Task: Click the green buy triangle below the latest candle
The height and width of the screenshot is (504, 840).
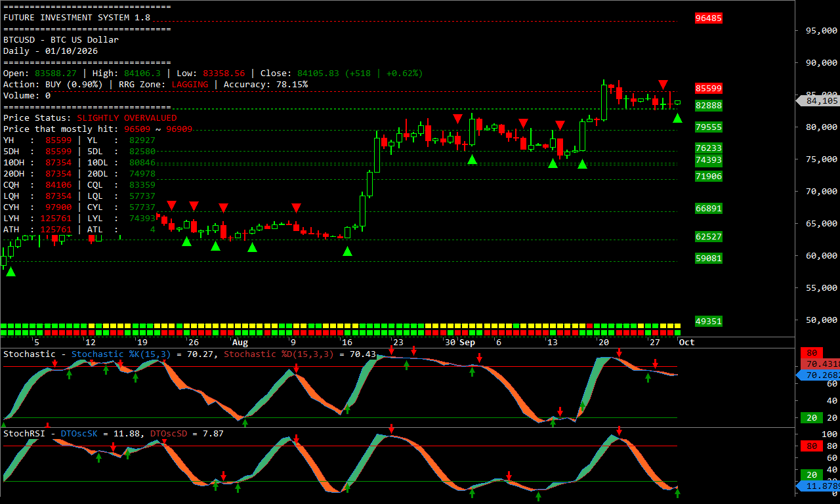Action: (677, 117)
